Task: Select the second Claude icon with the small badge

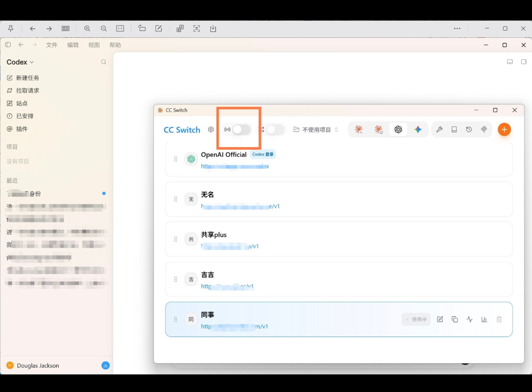Action: coord(378,129)
